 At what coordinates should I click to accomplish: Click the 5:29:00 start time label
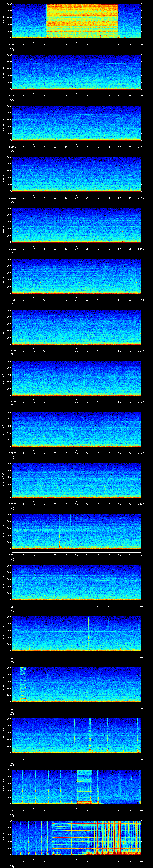pyautogui.click(x=12, y=351)
